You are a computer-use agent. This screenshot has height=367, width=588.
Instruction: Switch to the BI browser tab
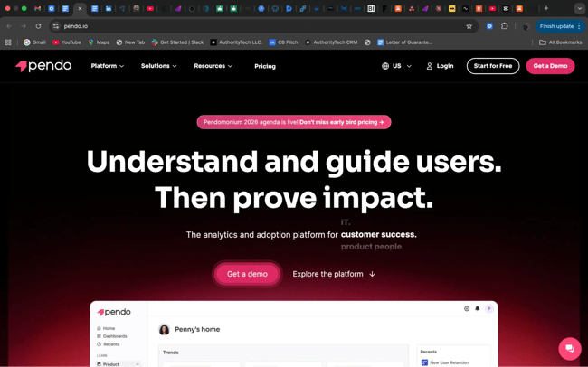[371, 8]
